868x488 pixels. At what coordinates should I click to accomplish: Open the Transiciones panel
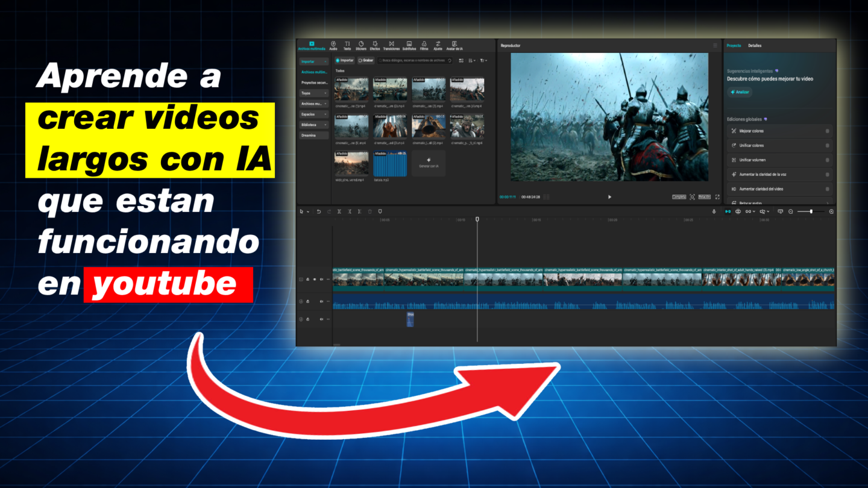coord(391,45)
